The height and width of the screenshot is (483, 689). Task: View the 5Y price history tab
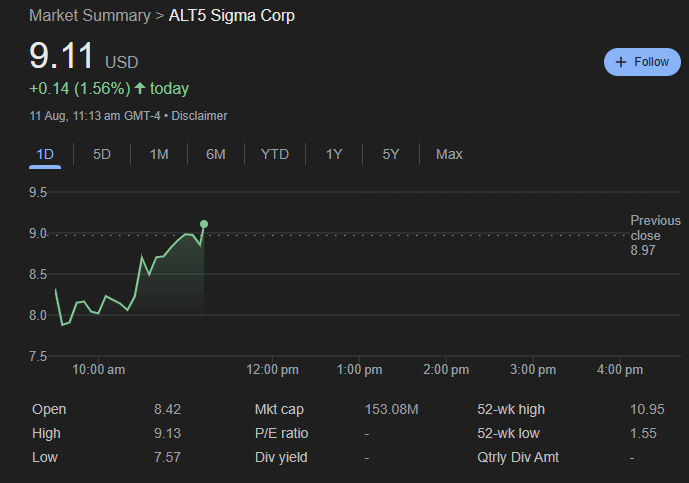(391, 154)
